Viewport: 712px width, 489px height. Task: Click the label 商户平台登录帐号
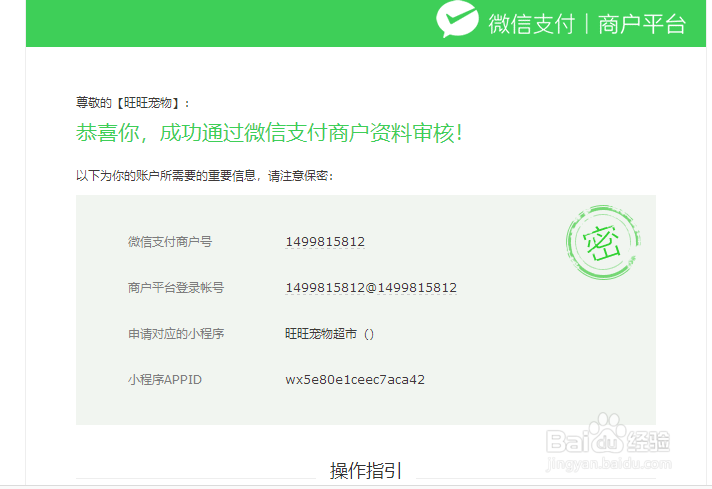(x=176, y=287)
